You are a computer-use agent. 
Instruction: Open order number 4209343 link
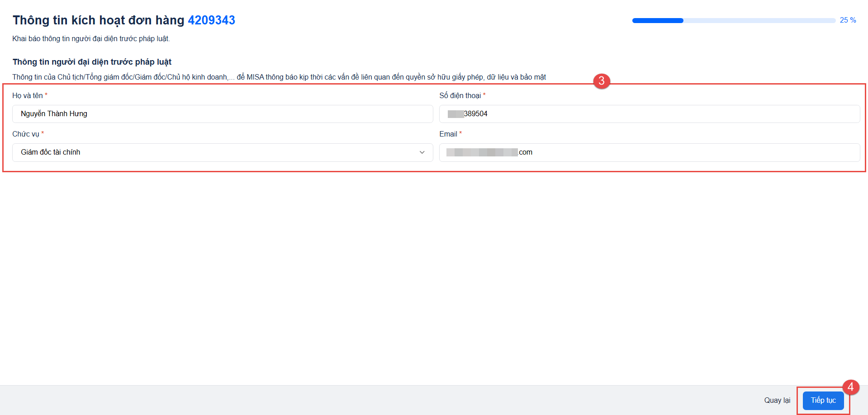pos(211,20)
